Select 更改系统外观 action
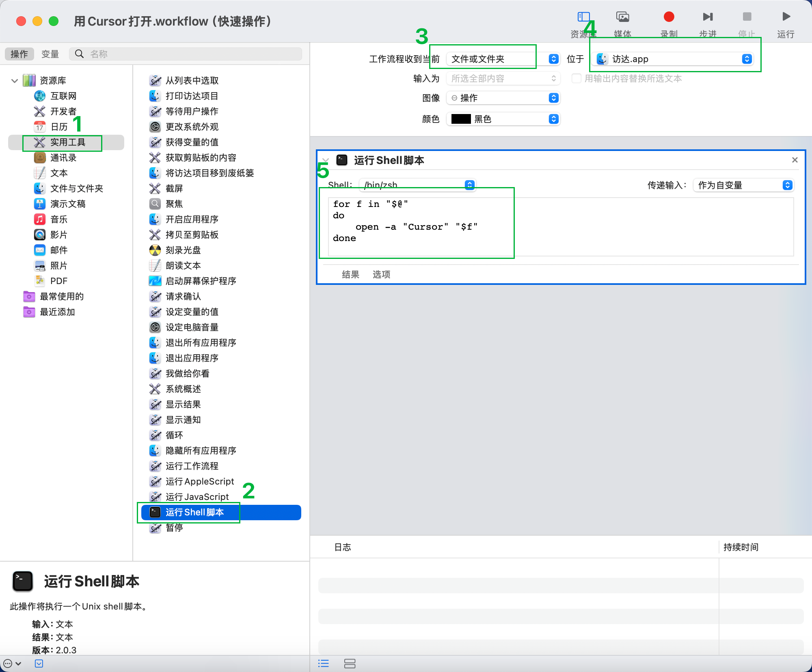812x672 pixels. 192,127
